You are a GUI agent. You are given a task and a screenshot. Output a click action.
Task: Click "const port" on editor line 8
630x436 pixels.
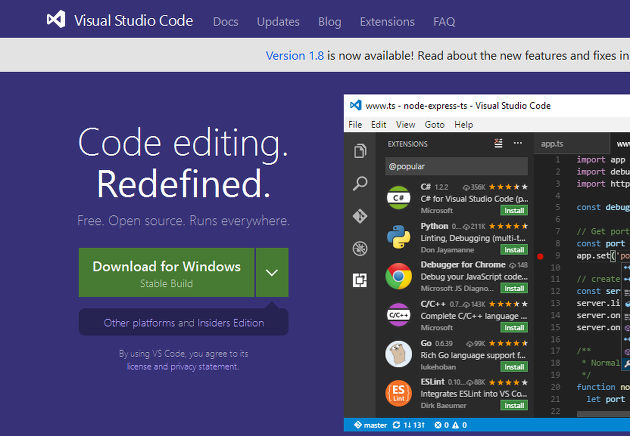click(x=601, y=244)
